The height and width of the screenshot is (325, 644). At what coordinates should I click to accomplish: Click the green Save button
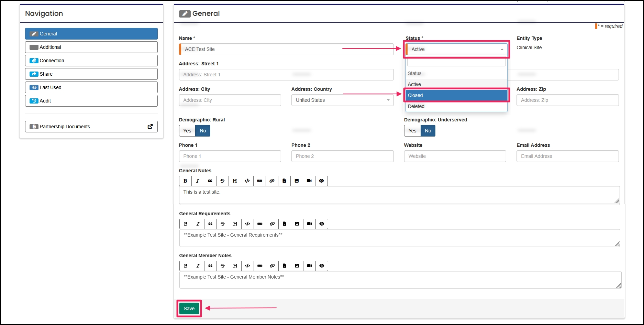189,308
